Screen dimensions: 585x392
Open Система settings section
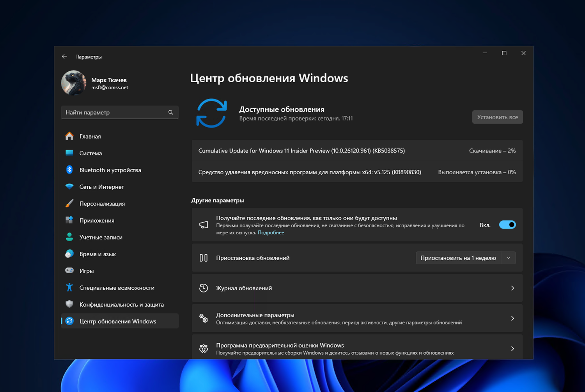120,153
